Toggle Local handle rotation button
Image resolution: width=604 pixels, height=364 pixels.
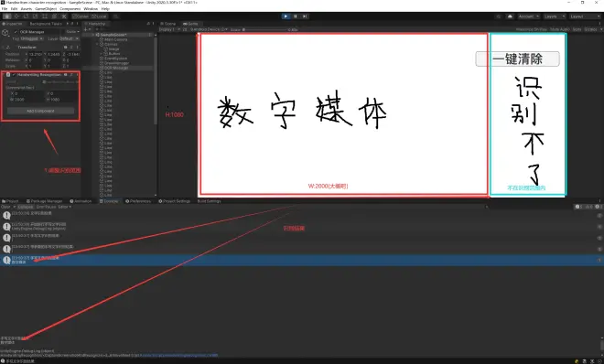[99, 16]
